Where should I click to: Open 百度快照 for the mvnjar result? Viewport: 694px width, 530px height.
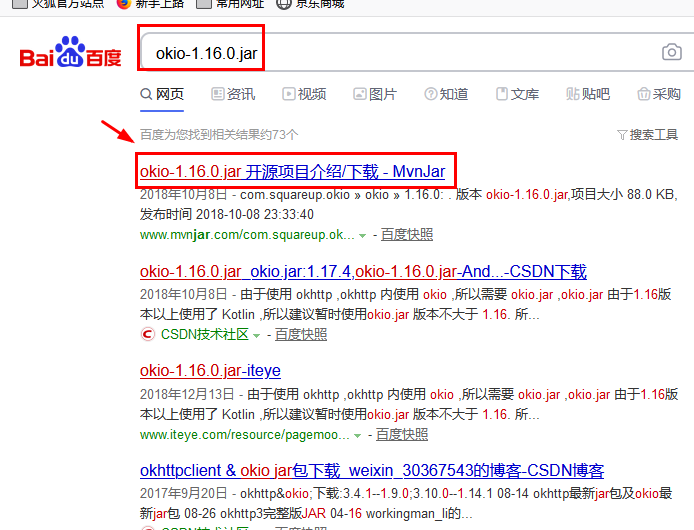click(x=407, y=235)
